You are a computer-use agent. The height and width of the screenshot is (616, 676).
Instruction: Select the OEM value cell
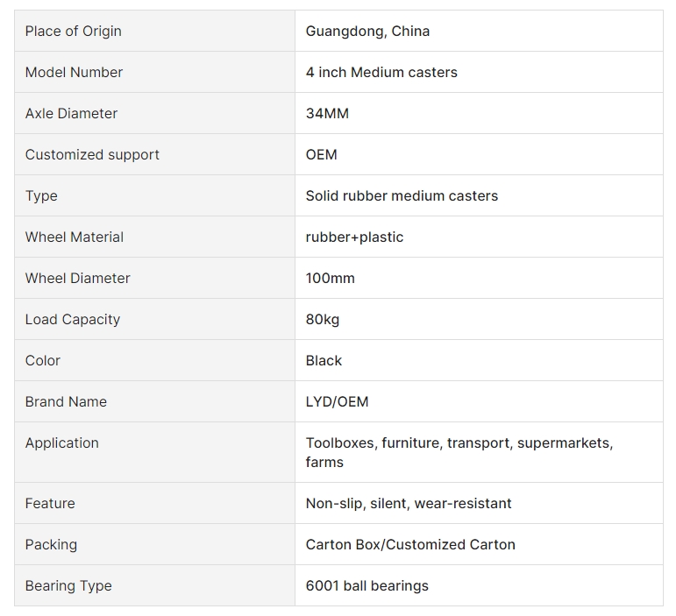pyautogui.click(x=479, y=154)
